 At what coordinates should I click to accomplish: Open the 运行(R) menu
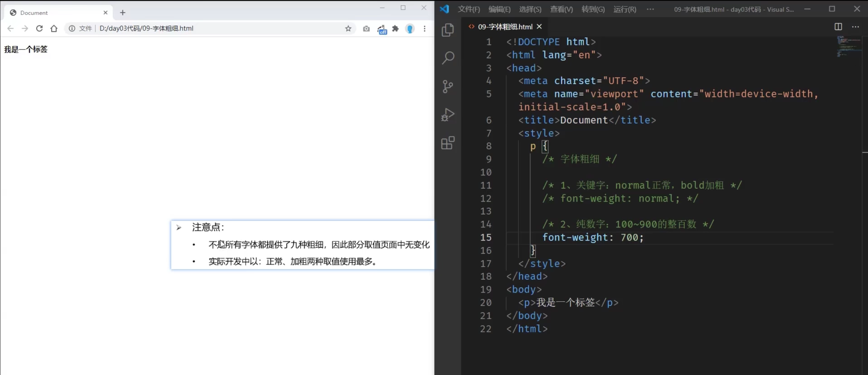point(625,9)
